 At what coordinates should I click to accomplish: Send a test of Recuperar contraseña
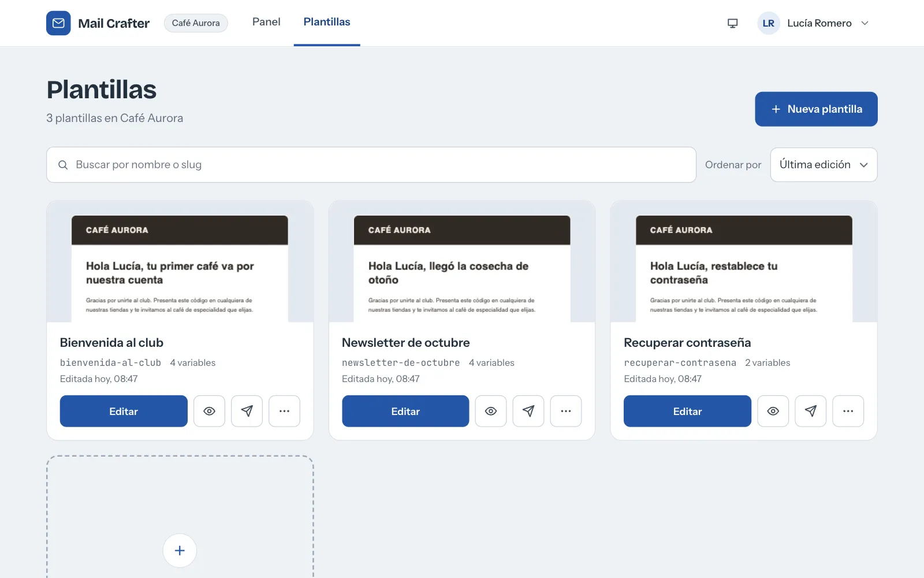coord(811,411)
